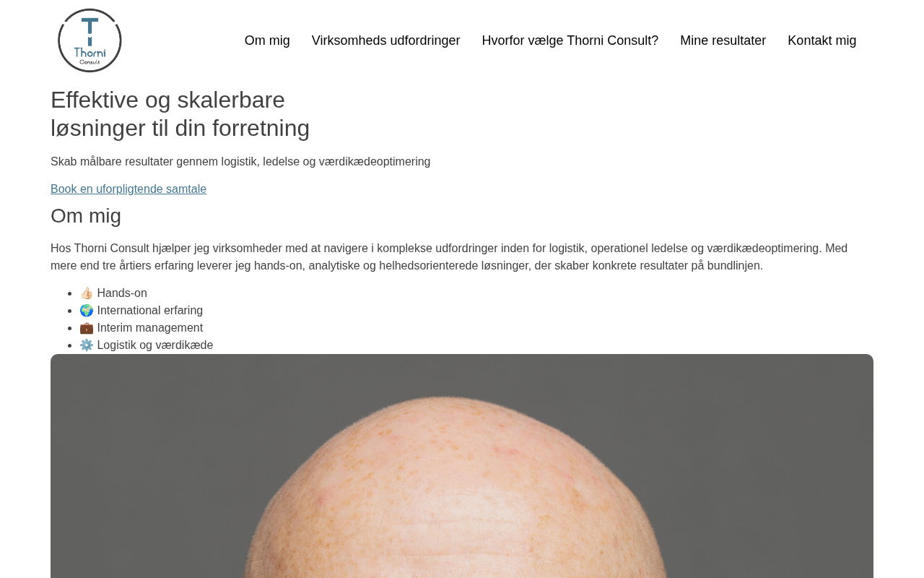Open the Om mig menu item
This screenshot has height=578, width=924.
coord(267,40)
